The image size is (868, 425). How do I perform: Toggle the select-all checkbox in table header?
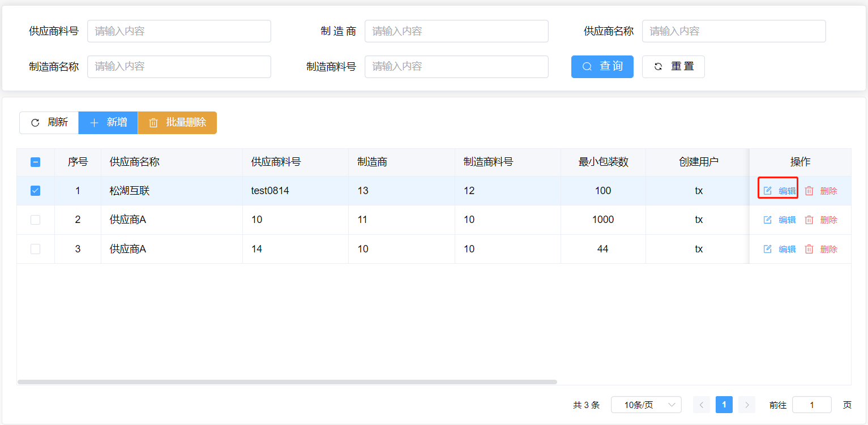35,162
